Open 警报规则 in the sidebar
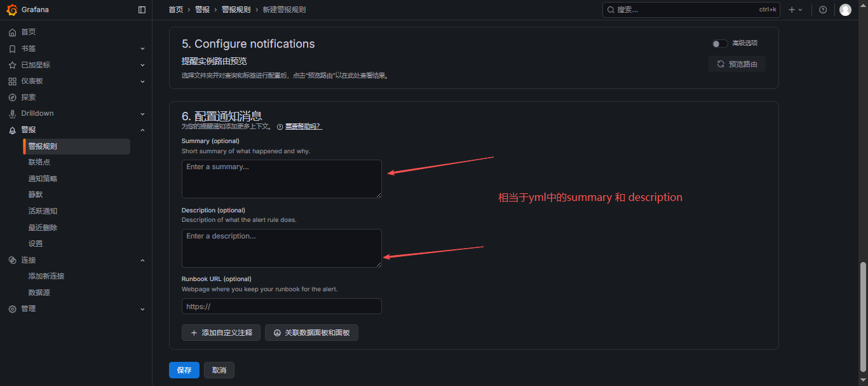868x386 pixels. [x=77, y=146]
